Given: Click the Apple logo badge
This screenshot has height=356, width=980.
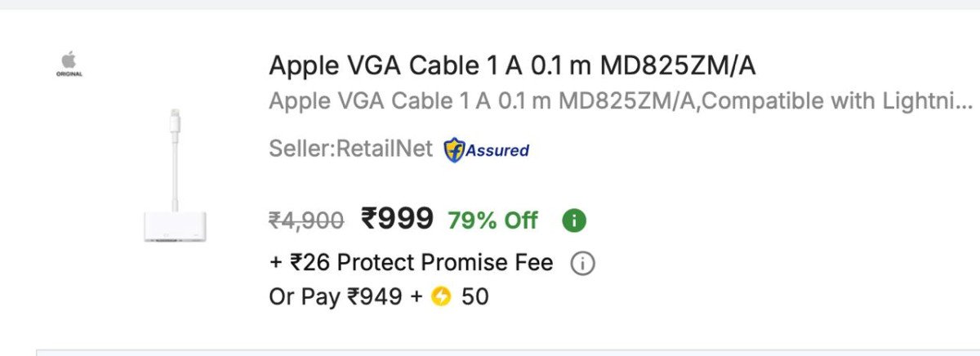Looking at the screenshot, I should point(69,59).
